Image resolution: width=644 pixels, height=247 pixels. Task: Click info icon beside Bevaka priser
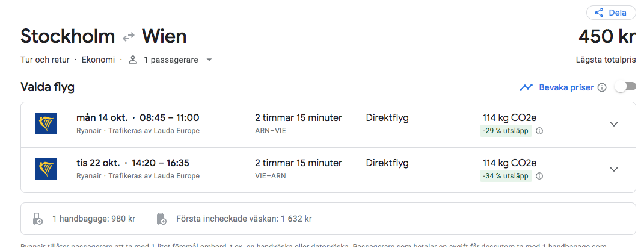pyautogui.click(x=602, y=87)
